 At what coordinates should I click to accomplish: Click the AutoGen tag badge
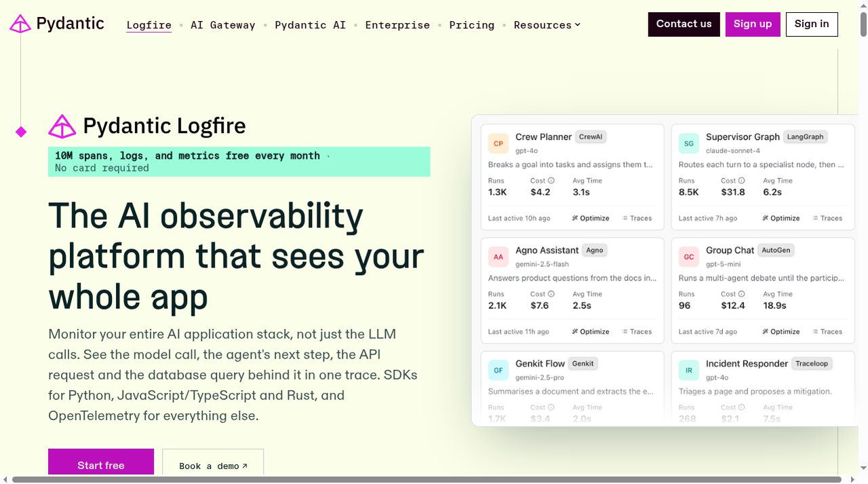coord(776,250)
